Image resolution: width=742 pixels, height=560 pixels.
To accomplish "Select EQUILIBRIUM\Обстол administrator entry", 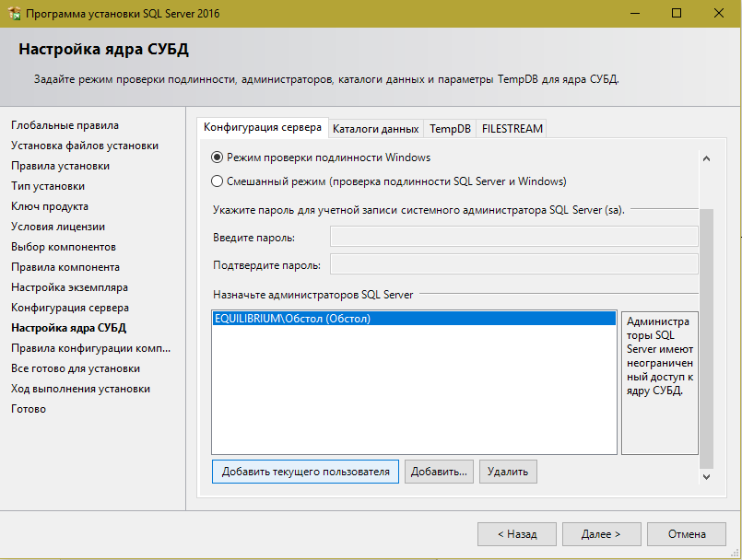I will tap(414, 319).
